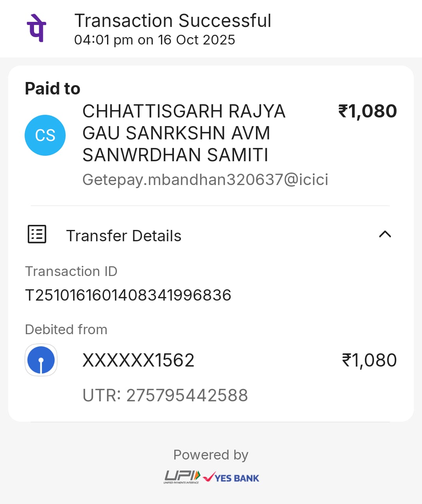Click the Transfer Details list icon

coord(37,234)
